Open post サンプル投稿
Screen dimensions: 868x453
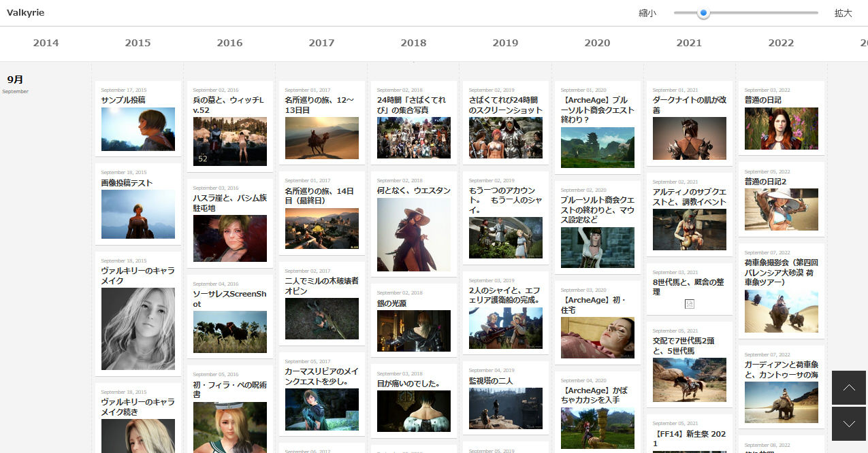(123, 100)
